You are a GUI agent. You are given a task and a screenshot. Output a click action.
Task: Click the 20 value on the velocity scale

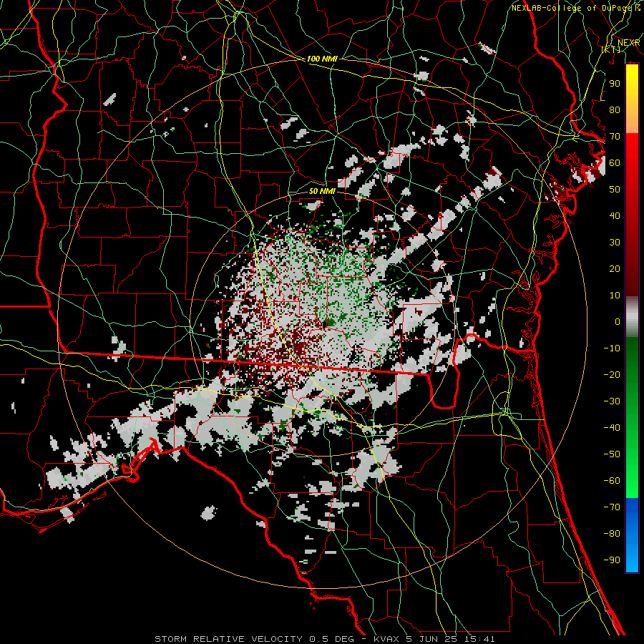[x=615, y=269]
